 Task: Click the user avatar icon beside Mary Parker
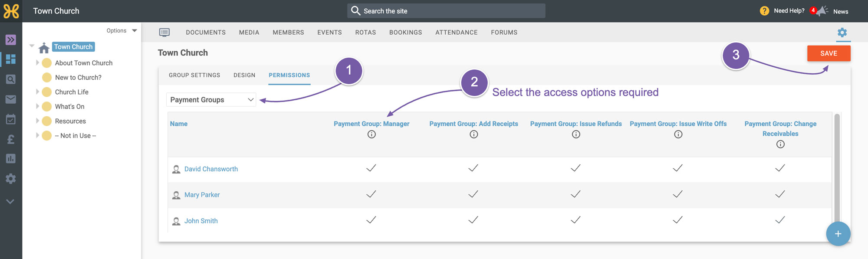(176, 195)
